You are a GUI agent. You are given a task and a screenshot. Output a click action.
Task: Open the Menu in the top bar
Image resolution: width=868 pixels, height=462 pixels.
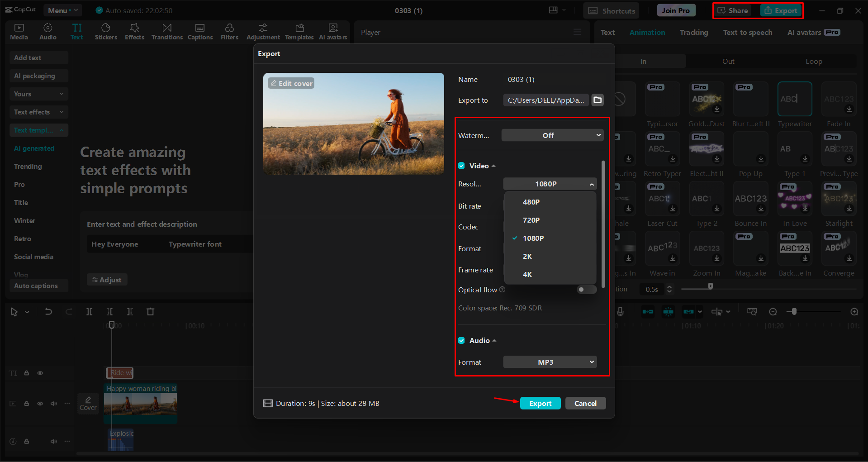[62, 10]
